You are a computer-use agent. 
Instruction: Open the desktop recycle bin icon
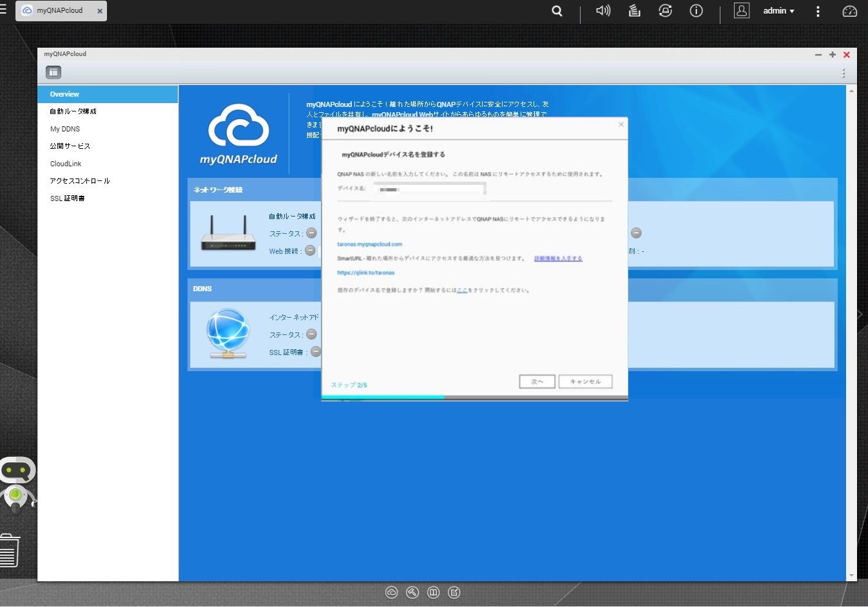click(x=10, y=551)
